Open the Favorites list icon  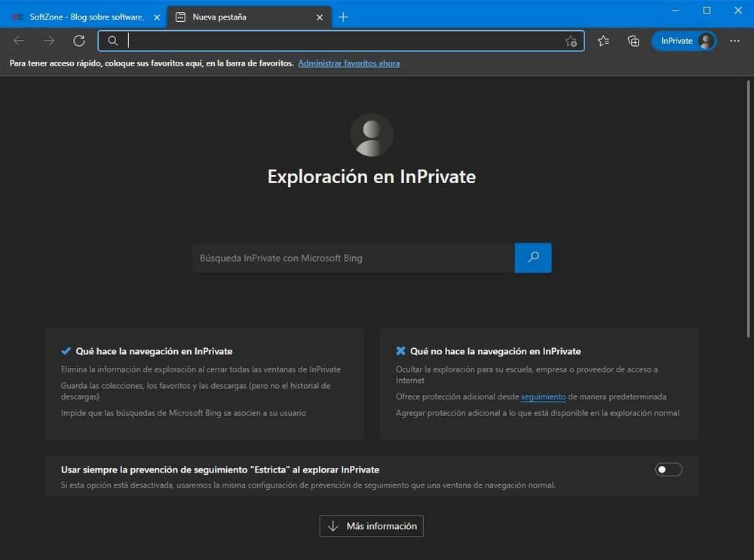point(603,41)
